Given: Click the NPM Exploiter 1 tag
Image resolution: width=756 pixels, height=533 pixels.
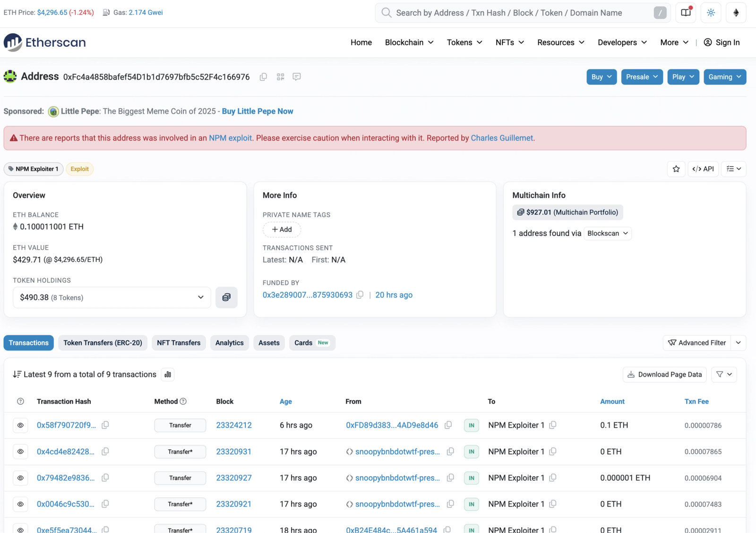Looking at the screenshot, I should click(x=34, y=169).
